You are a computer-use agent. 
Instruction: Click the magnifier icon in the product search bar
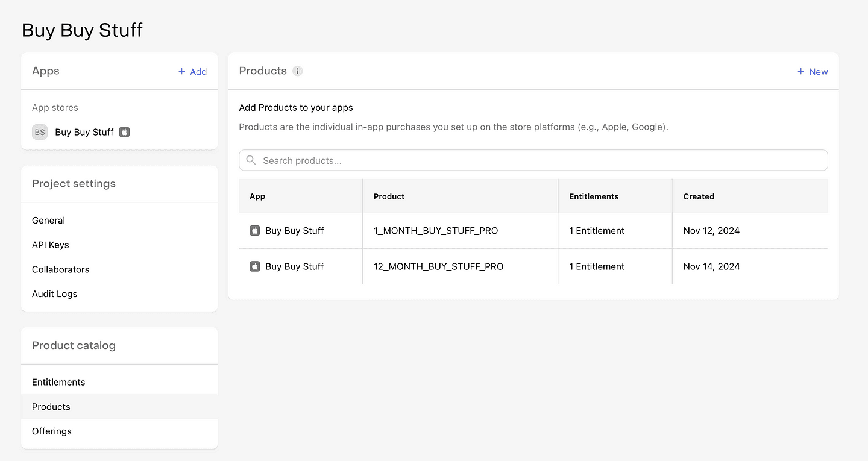pos(251,160)
